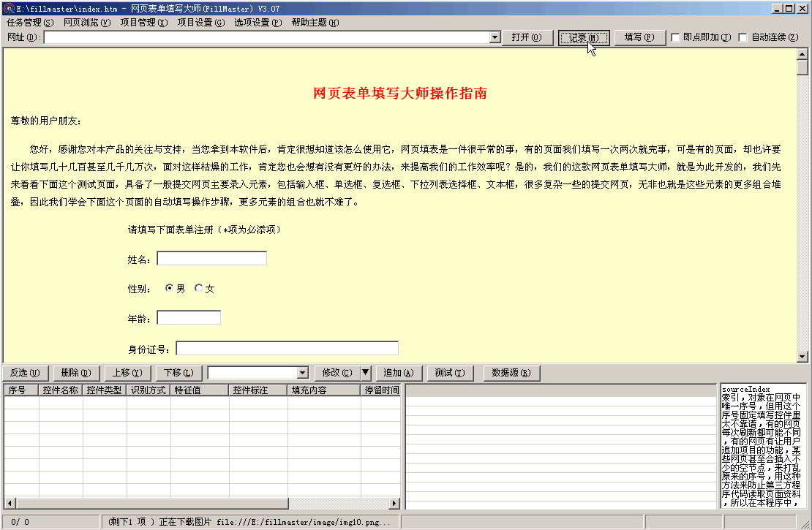
Task: Click the 填充内容 column header
Action: tap(324, 390)
